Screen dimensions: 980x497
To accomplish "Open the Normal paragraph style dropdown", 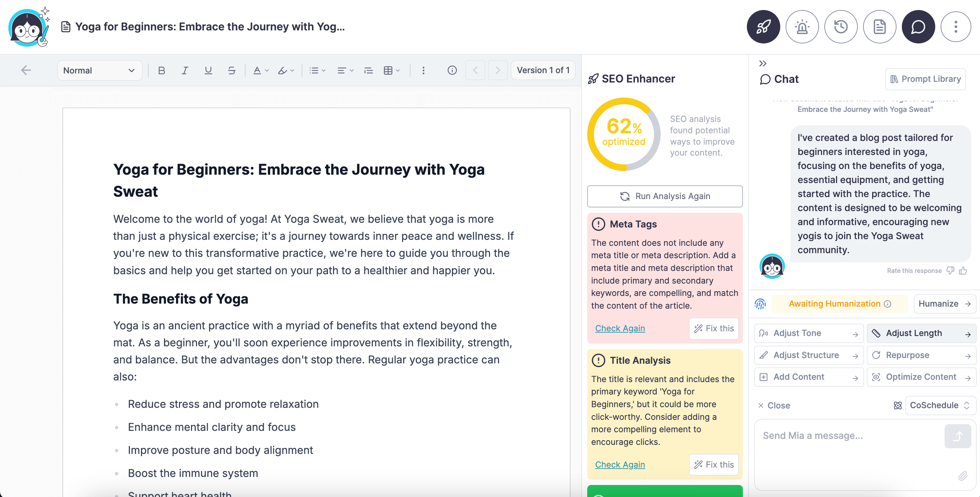I will click(x=99, y=70).
